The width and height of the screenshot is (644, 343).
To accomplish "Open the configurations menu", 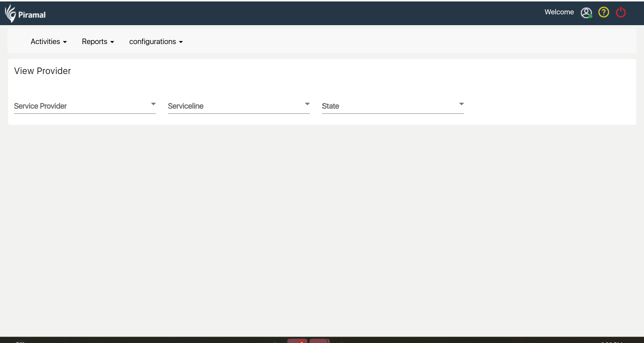I will tap(156, 42).
